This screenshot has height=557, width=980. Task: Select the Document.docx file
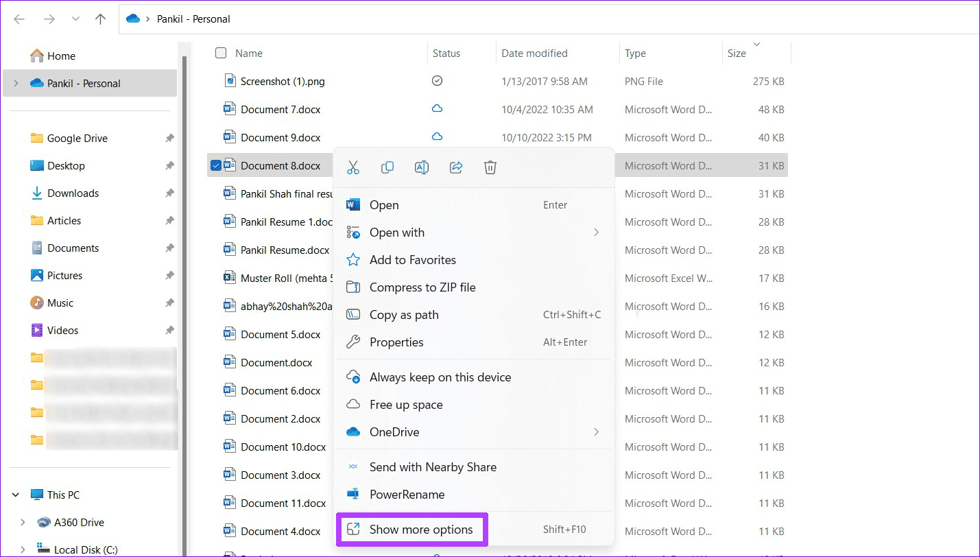[x=276, y=362]
